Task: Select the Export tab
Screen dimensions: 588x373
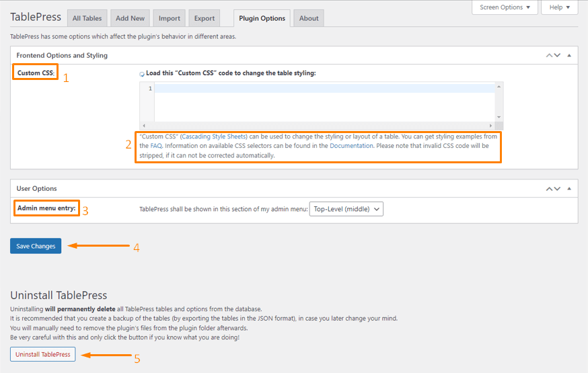Action: pos(205,18)
